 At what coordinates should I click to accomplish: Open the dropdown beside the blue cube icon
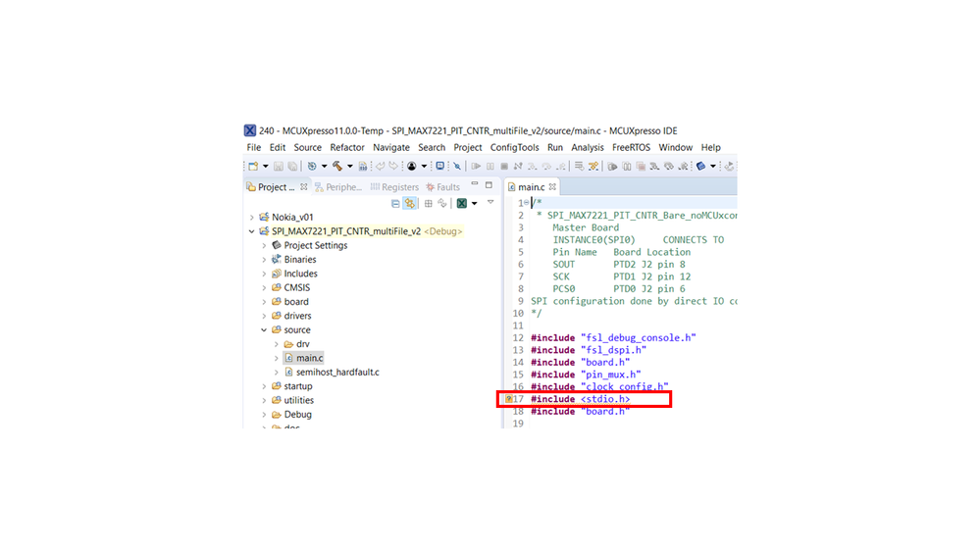tap(713, 166)
